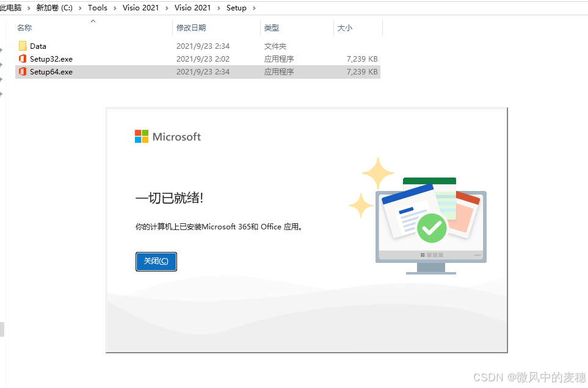Select the Data folder name
This screenshot has height=388, width=588.
click(x=38, y=46)
